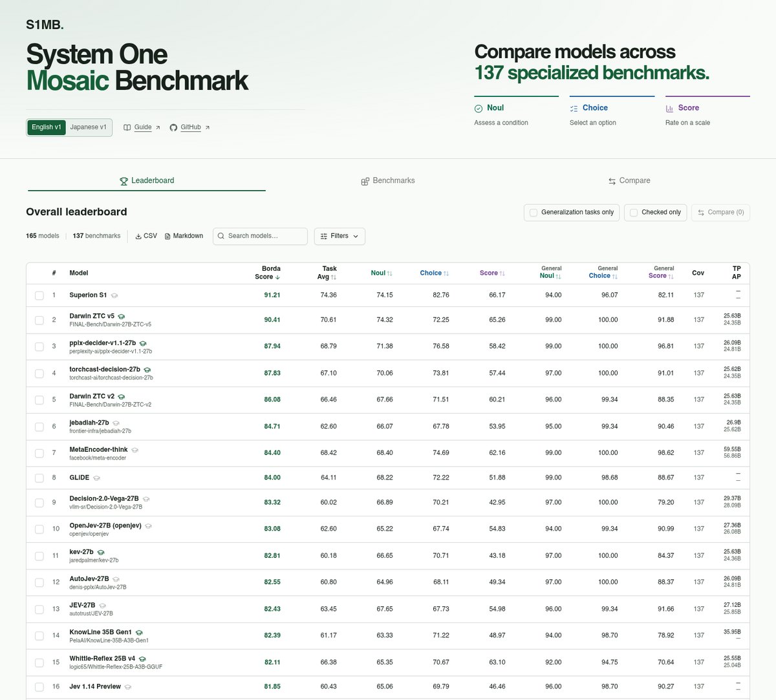Click the OpenJev-27B (openjev) model name
776x700 pixels.
pyautogui.click(x=105, y=525)
